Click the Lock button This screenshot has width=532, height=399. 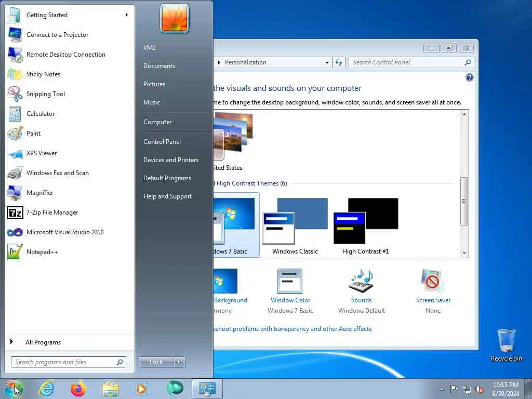click(x=156, y=362)
